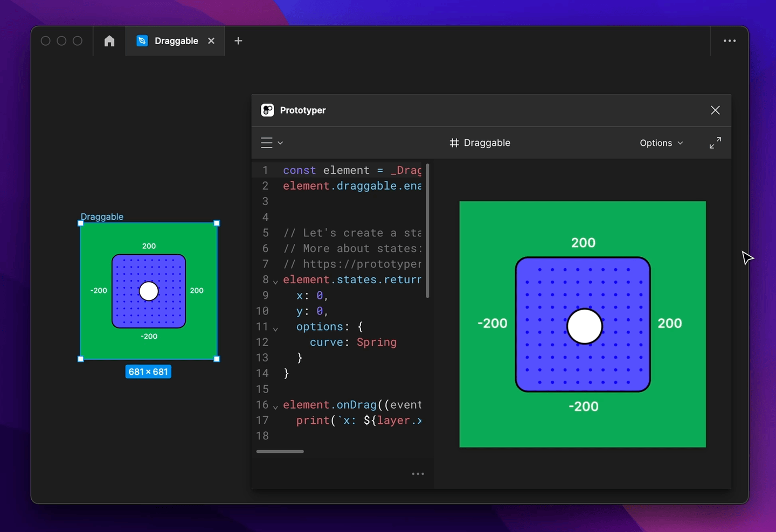Collapse the states return block on line 8
The height and width of the screenshot is (532, 776).
(x=275, y=281)
